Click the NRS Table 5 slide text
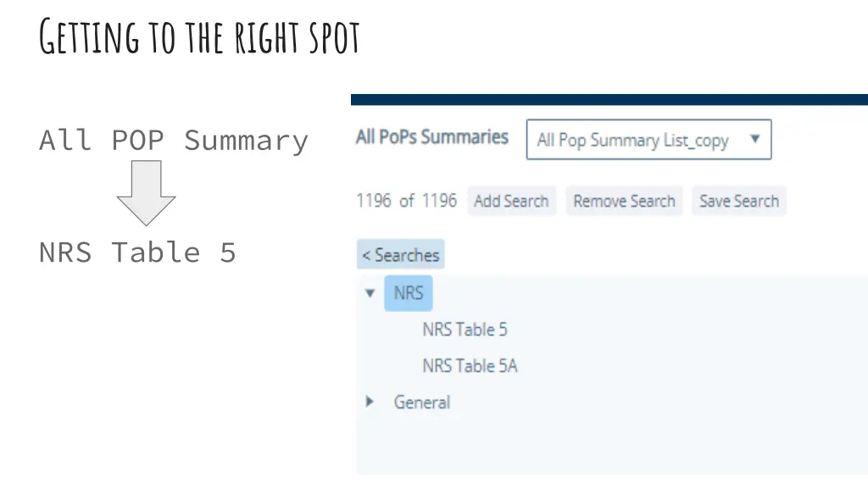Screen dimensions: 868x488 (x=137, y=252)
